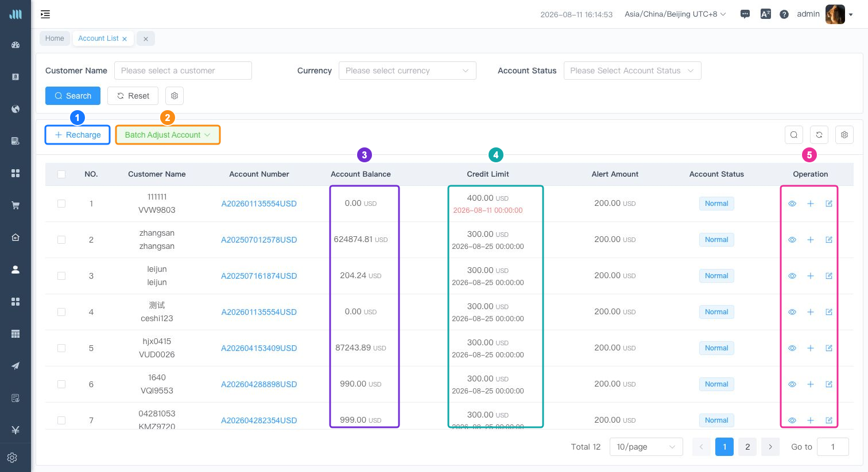This screenshot has height=472, width=868.
Task: Close the Account List tab
Action: click(x=125, y=39)
